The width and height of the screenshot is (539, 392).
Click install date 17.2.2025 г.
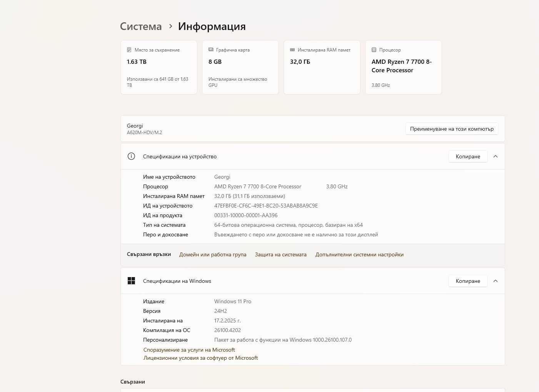pyautogui.click(x=227, y=321)
